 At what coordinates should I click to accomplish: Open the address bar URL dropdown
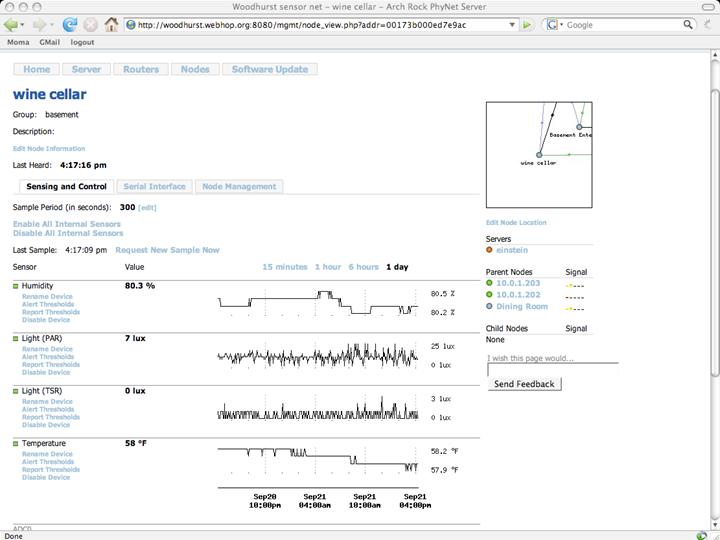[511, 25]
